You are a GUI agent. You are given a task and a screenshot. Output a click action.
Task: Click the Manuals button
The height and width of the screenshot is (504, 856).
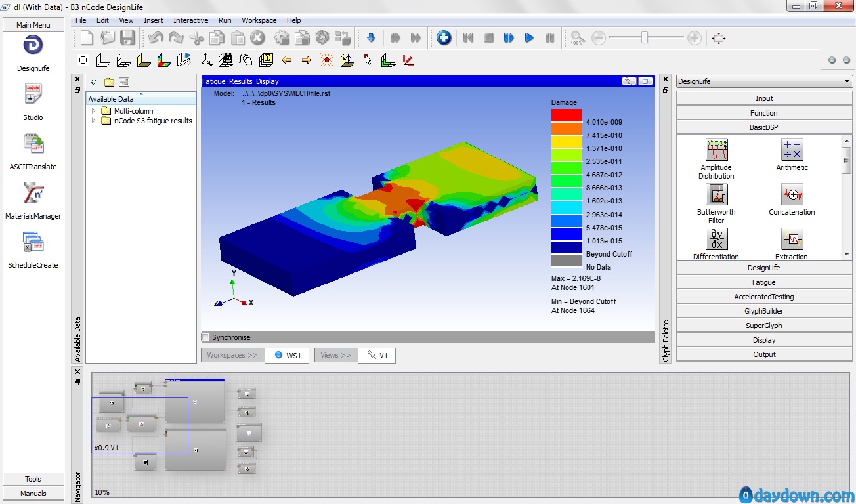(x=33, y=493)
